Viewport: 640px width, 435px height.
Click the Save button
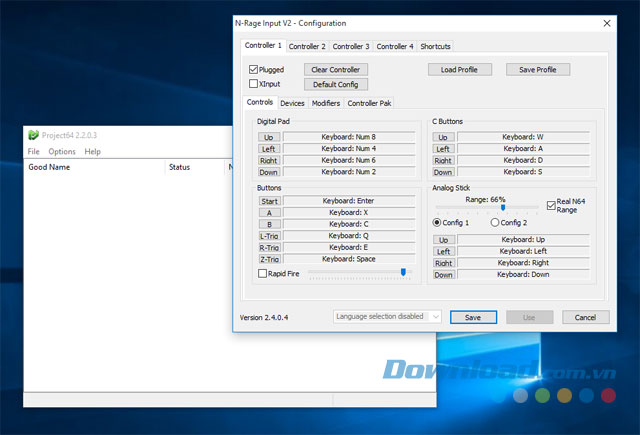[473, 317]
